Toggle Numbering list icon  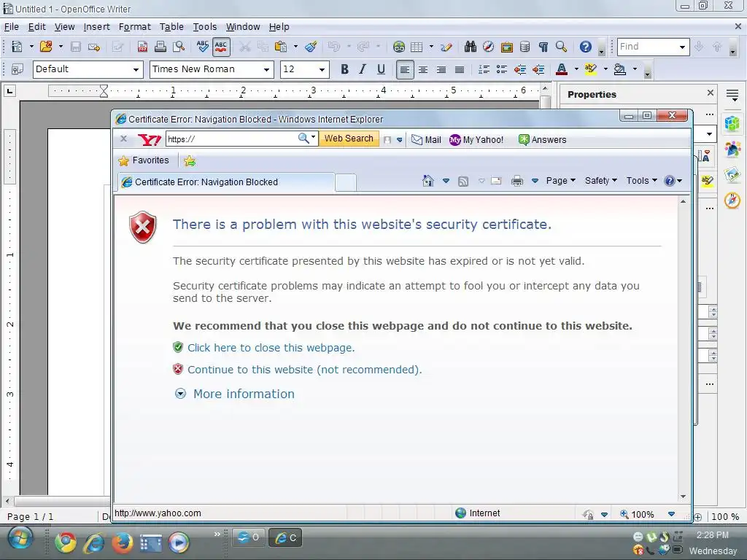(484, 69)
